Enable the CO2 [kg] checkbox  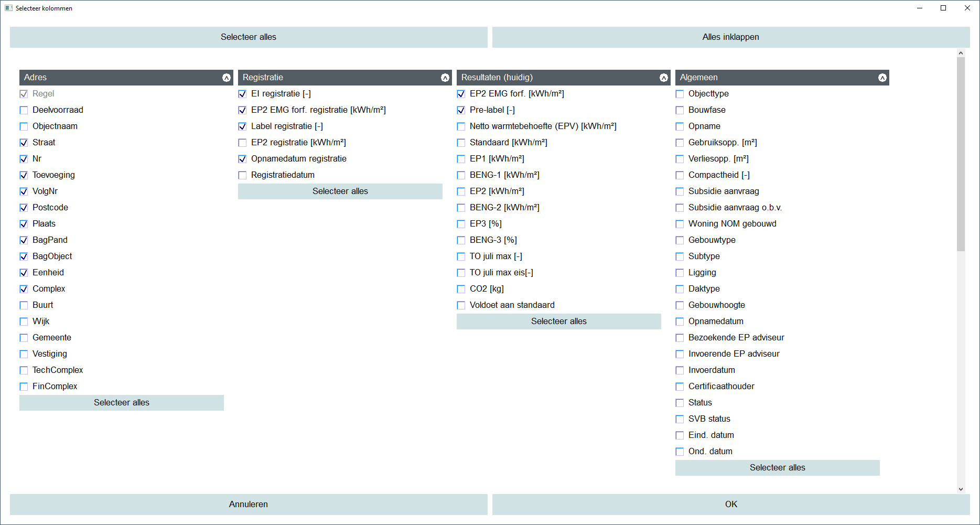(x=461, y=289)
